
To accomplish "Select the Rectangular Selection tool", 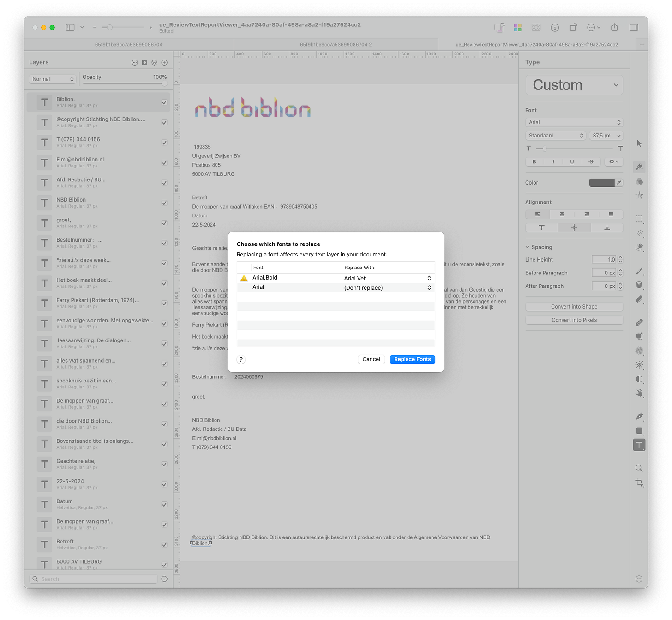I will 639,219.
